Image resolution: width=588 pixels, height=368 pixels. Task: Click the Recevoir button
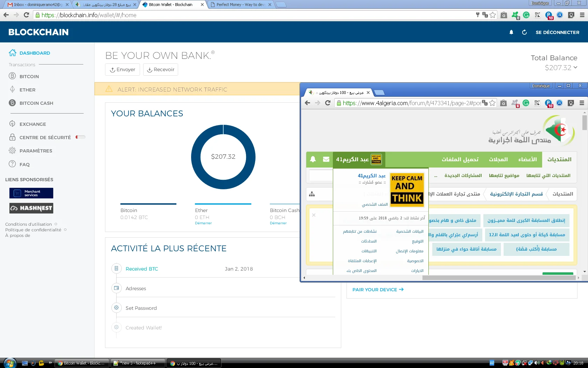[161, 69]
